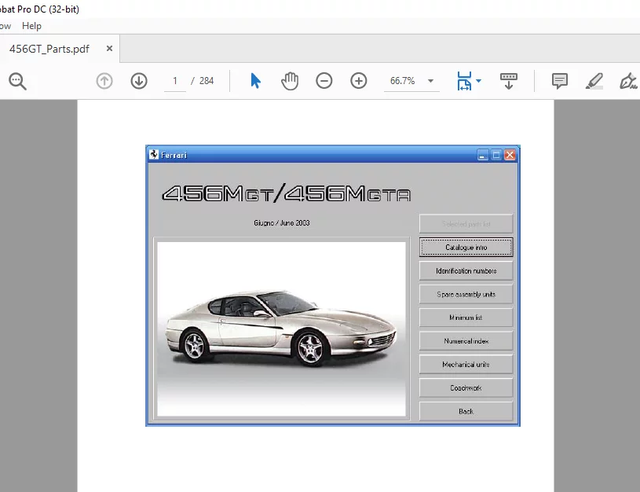
Task: Go to next page using down arrow
Action: (x=139, y=81)
